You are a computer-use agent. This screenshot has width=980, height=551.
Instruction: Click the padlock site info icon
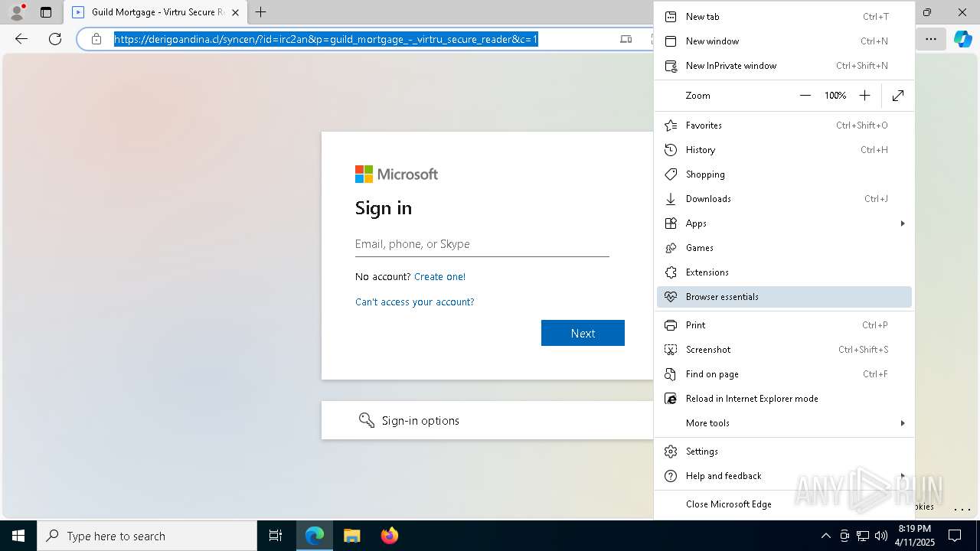tap(96, 39)
